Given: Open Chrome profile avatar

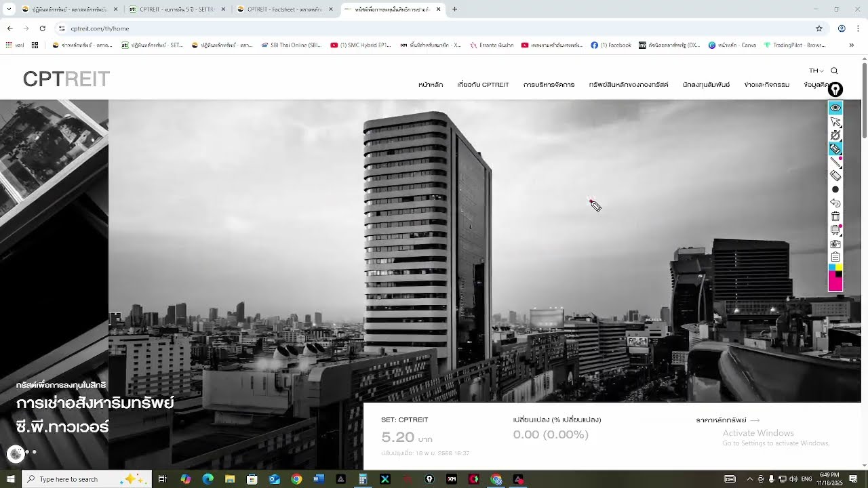Looking at the screenshot, I should click(x=842, y=28).
